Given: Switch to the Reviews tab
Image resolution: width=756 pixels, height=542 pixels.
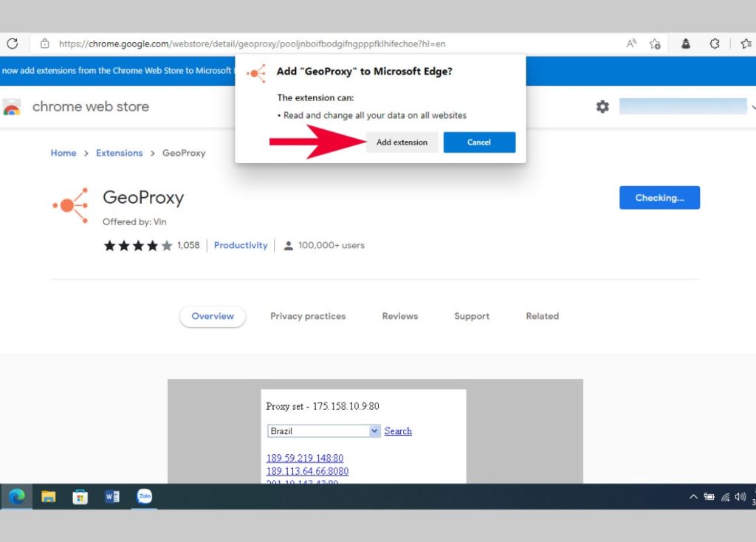Looking at the screenshot, I should pos(400,316).
